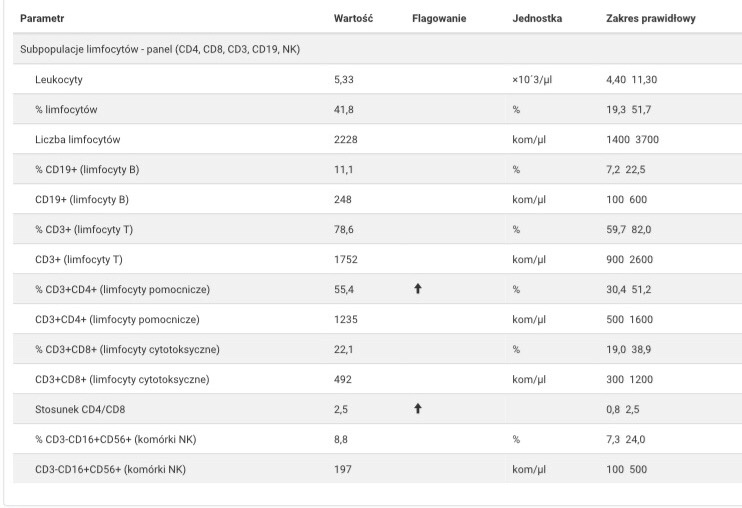This screenshot has height=508, width=742.
Task: Click the % limfocytów parameter row
Action: tap(377, 109)
